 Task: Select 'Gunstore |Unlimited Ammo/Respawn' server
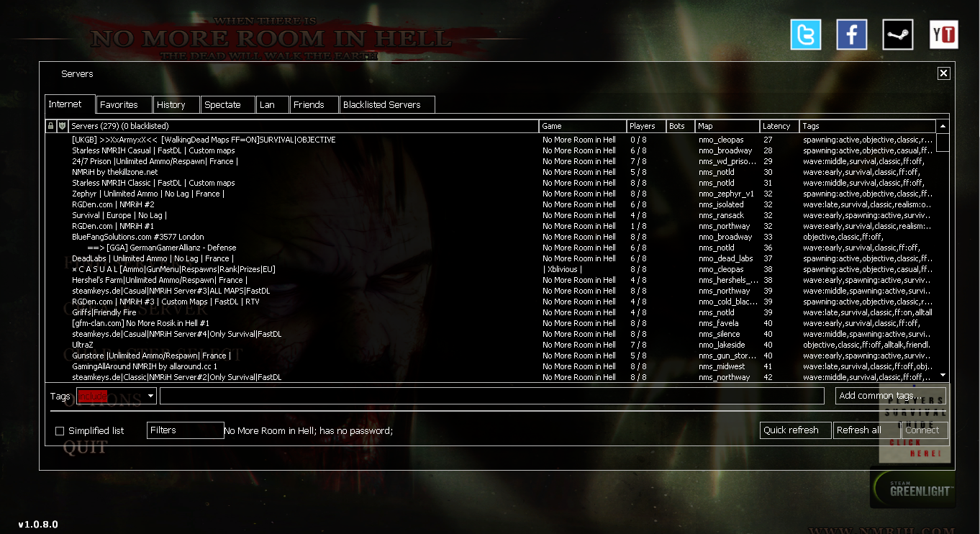coord(491,356)
